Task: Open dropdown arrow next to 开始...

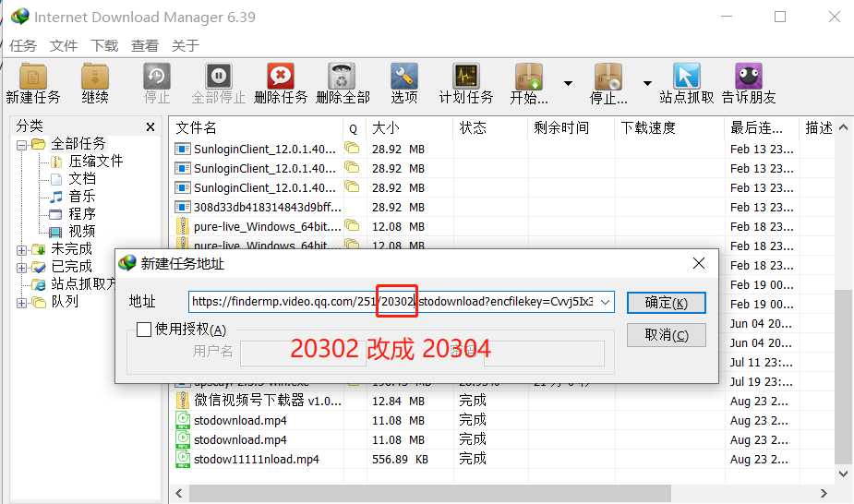Action: coord(568,83)
